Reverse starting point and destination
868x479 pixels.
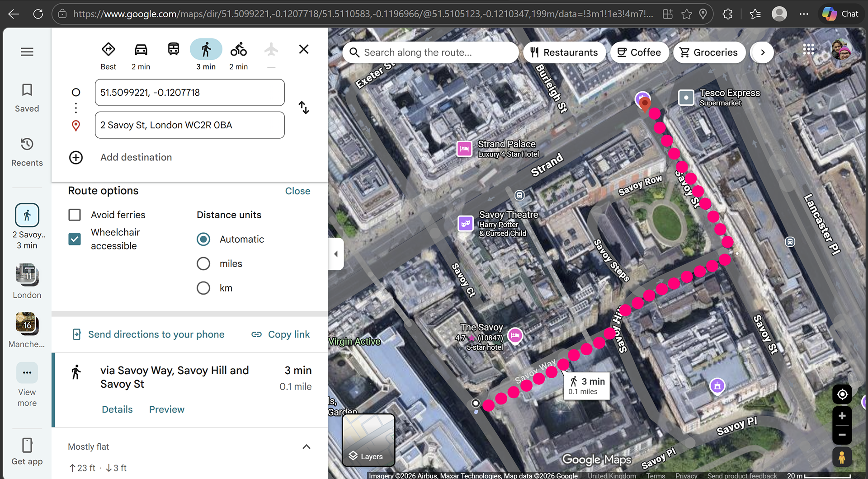click(304, 108)
